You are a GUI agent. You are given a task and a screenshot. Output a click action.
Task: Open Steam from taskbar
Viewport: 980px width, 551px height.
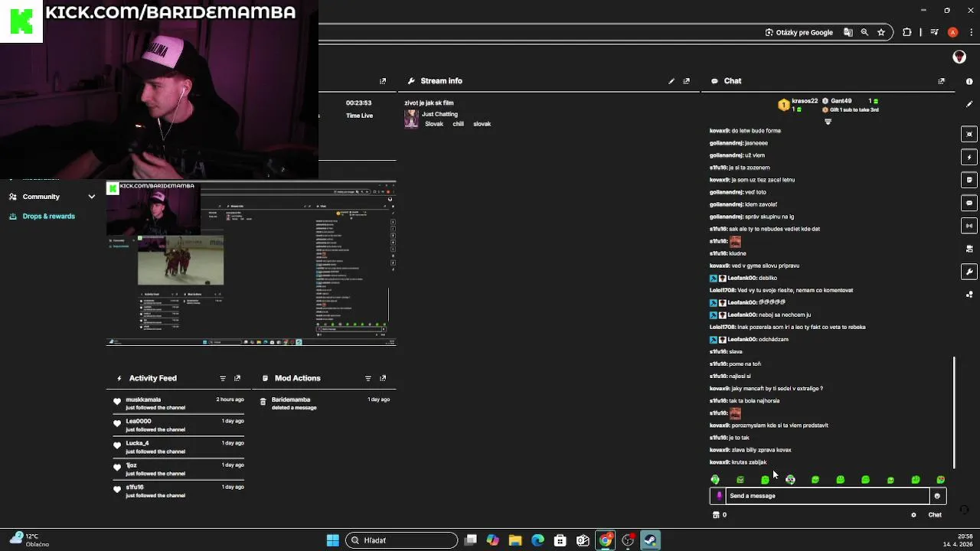click(651, 540)
